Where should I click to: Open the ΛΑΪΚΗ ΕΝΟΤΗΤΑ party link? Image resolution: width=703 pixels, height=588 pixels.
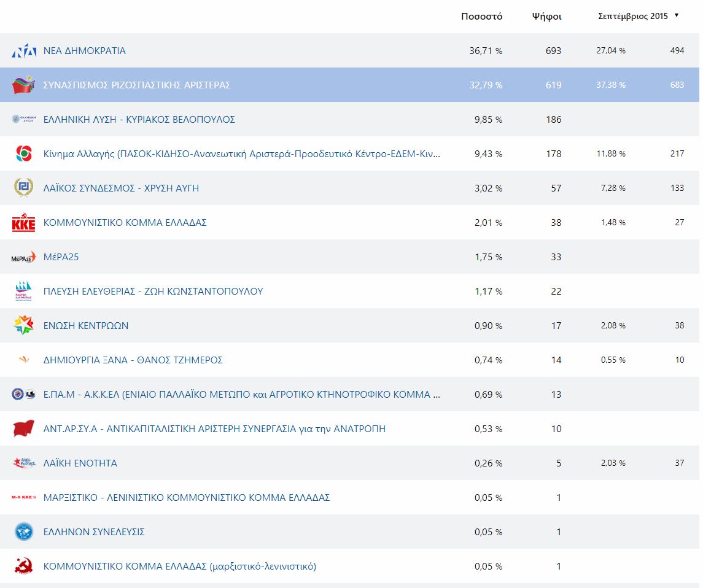pyautogui.click(x=80, y=463)
